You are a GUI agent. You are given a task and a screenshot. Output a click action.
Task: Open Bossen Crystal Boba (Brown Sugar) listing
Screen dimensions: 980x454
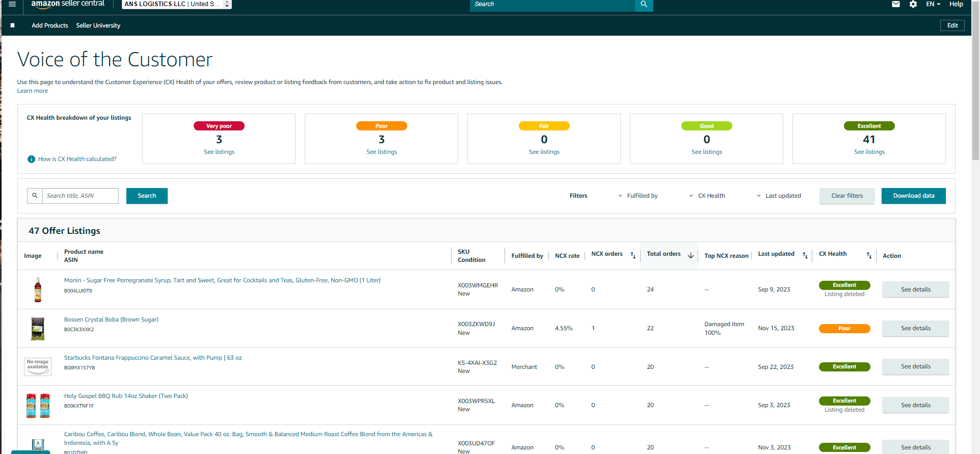tap(111, 319)
